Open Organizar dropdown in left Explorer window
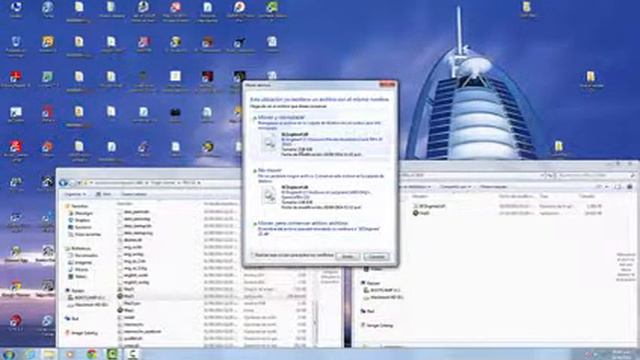This screenshot has height=360, width=640. pos(75,194)
